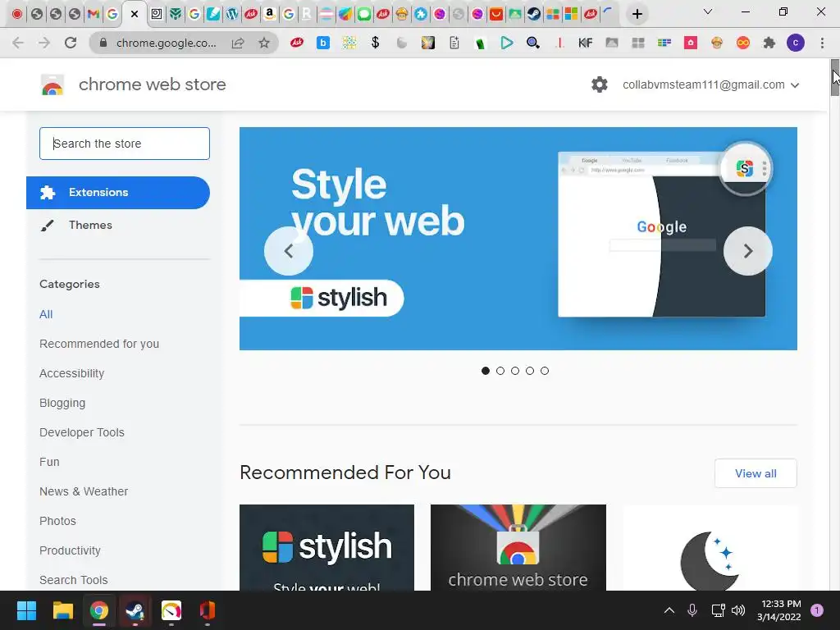Show hidden system tray icons
This screenshot has height=630, width=840.
pos(669,610)
